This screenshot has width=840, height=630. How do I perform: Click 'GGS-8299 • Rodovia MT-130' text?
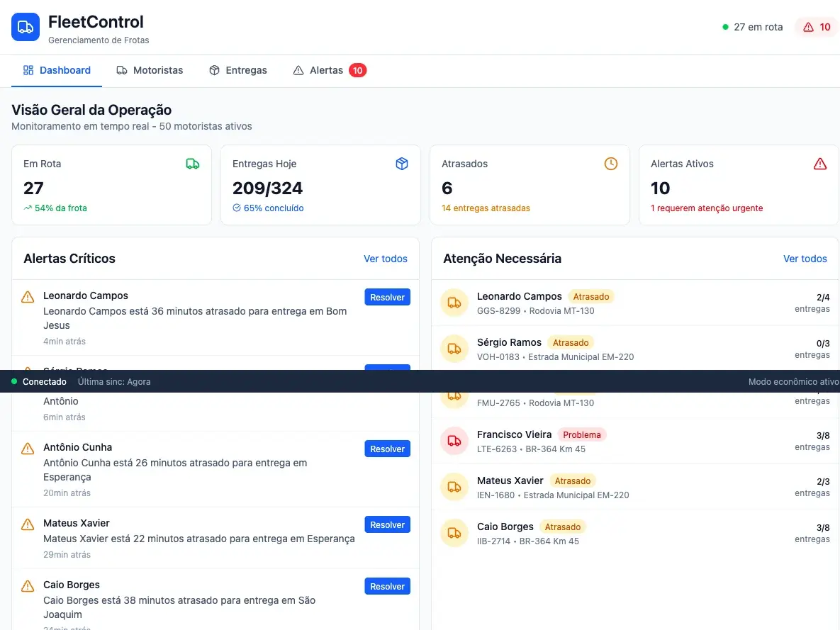(536, 310)
